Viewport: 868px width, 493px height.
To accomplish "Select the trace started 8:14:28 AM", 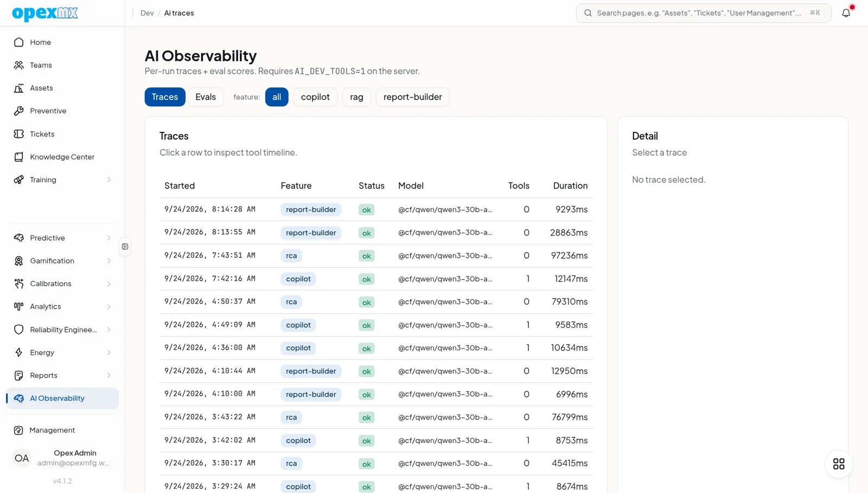I will (376, 209).
